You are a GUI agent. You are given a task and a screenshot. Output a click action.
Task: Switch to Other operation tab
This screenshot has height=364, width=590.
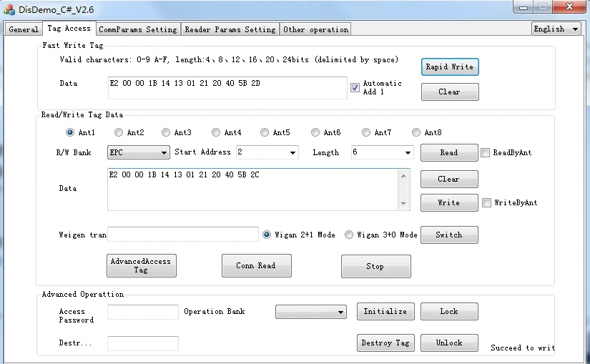(315, 29)
